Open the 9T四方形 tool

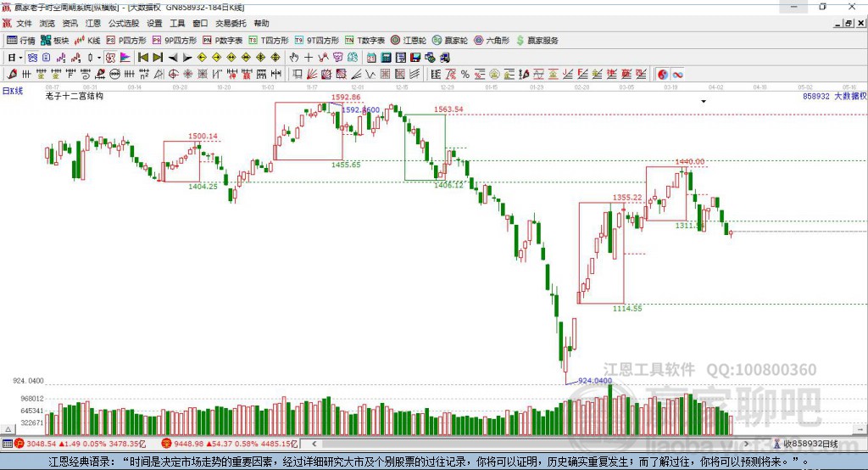click(x=317, y=41)
